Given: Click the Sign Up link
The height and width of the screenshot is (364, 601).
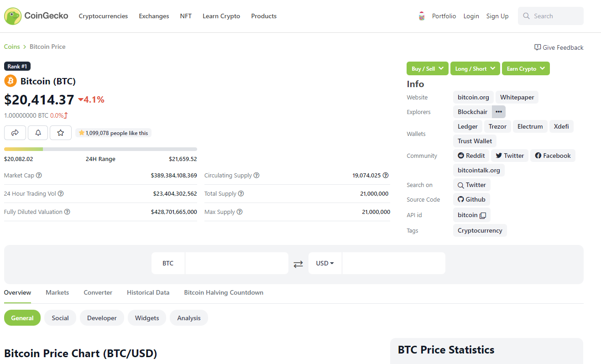Looking at the screenshot, I should [497, 16].
